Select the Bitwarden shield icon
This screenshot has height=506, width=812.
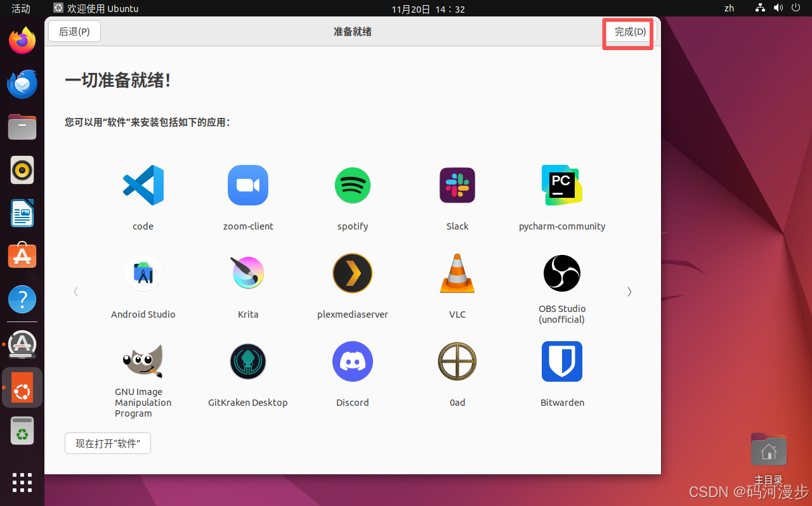(x=562, y=361)
